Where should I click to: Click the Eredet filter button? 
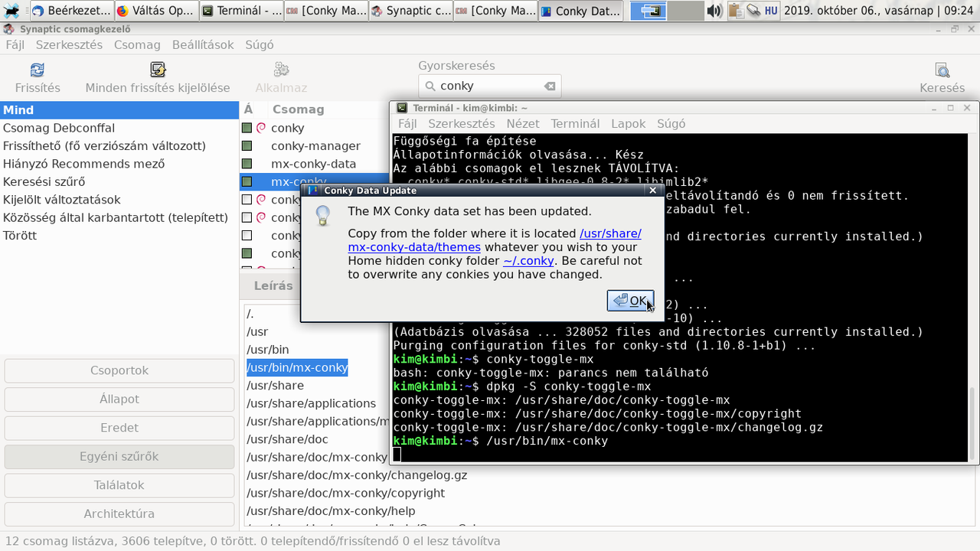[x=119, y=428]
